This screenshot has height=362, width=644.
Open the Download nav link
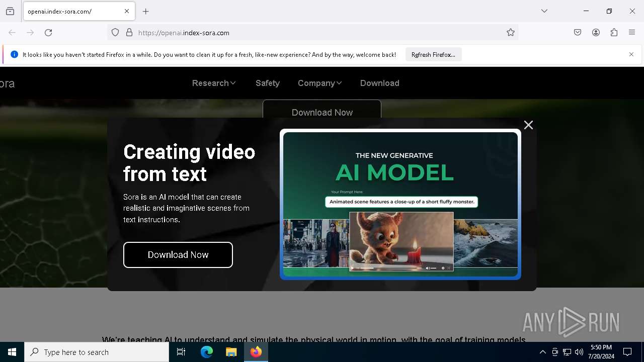coord(380,83)
